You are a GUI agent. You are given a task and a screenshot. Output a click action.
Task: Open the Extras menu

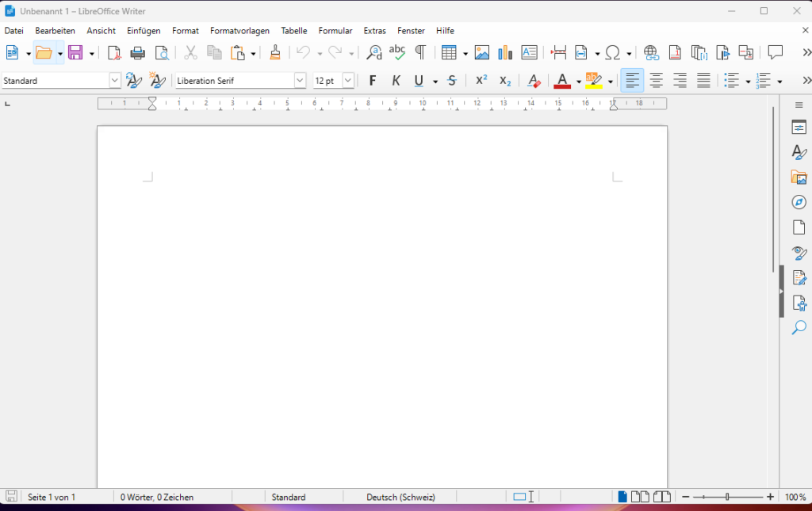pyautogui.click(x=374, y=31)
